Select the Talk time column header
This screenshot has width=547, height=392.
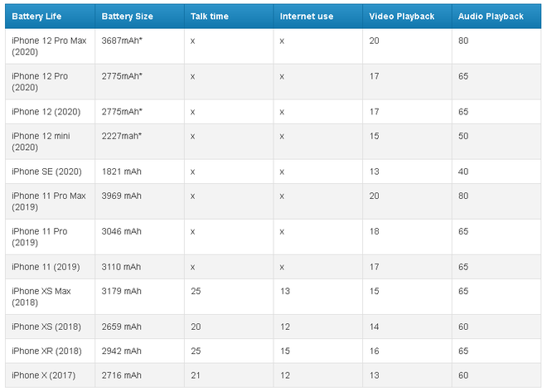coord(210,17)
